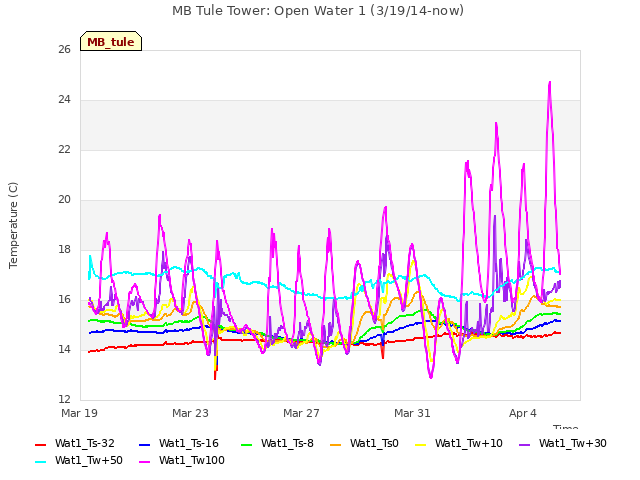Click the chart title MB Tule Tower
This screenshot has width=640, height=480.
(x=318, y=11)
